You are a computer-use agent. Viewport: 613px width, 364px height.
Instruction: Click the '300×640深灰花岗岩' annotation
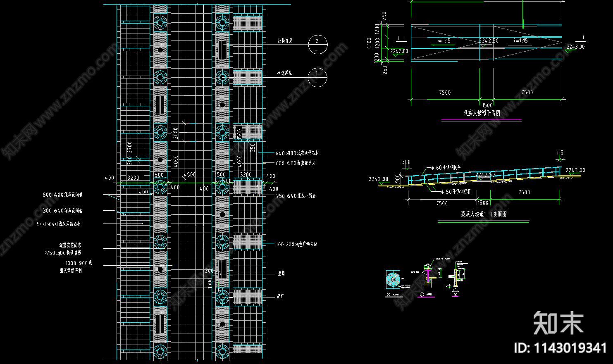pos(63,211)
